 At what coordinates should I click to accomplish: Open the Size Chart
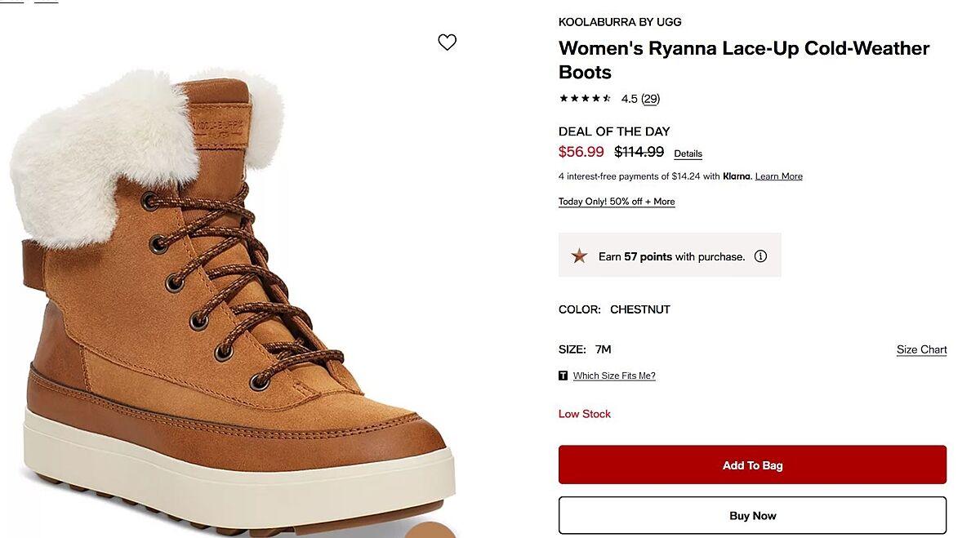(921, 349)
